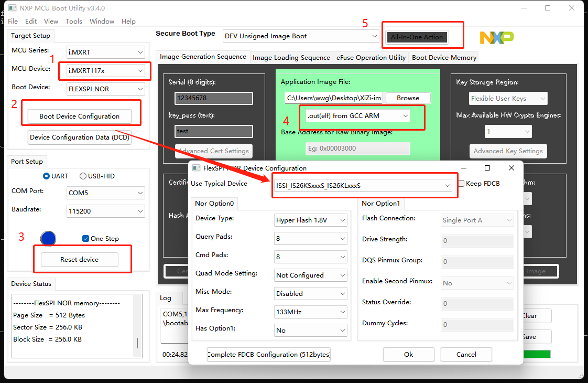Click the All-In-One Action button
588x383 pixels.
point(417,37)
